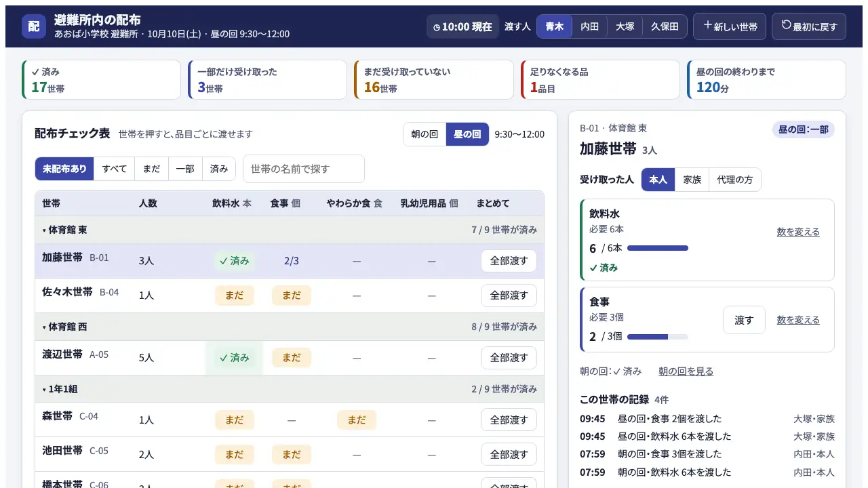Click the 飲料水 済み chip for 渡辺世帯
The height and width of the screenshot is (488, 868).
coord(234,358)
